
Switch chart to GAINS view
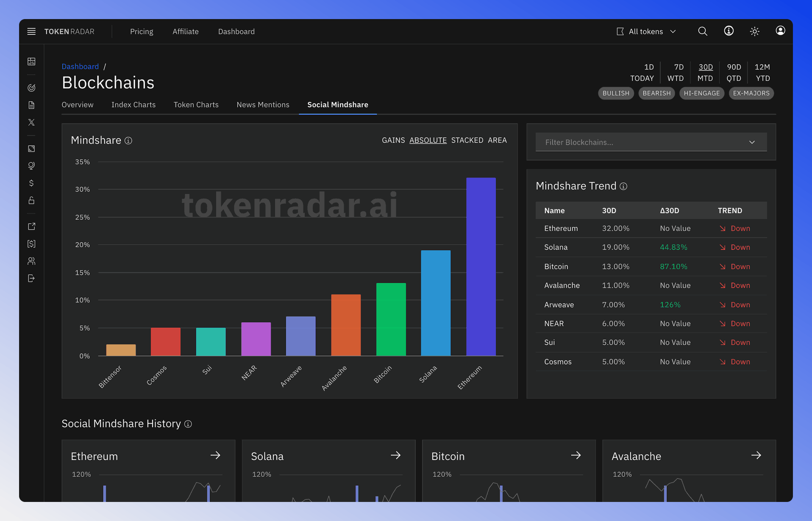point(393,140)
